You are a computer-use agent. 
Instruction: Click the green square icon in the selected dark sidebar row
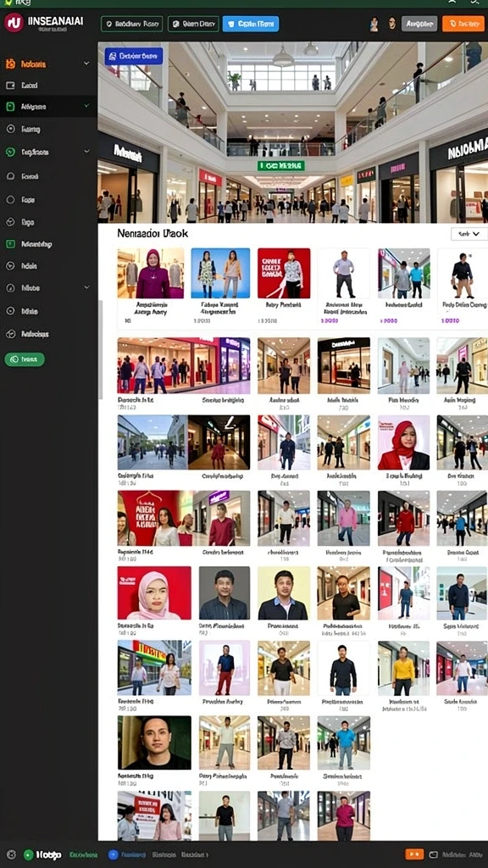(10, 106)
